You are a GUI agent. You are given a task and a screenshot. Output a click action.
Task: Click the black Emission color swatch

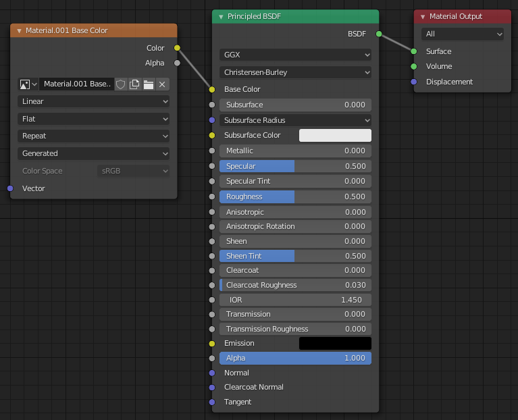click(335, 344)
